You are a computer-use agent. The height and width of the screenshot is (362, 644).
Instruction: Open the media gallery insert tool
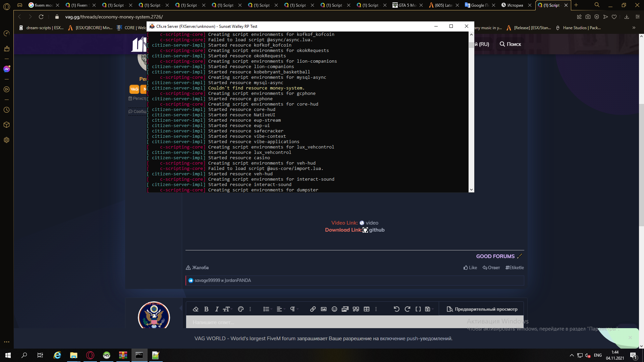click(x=345, y=309)
